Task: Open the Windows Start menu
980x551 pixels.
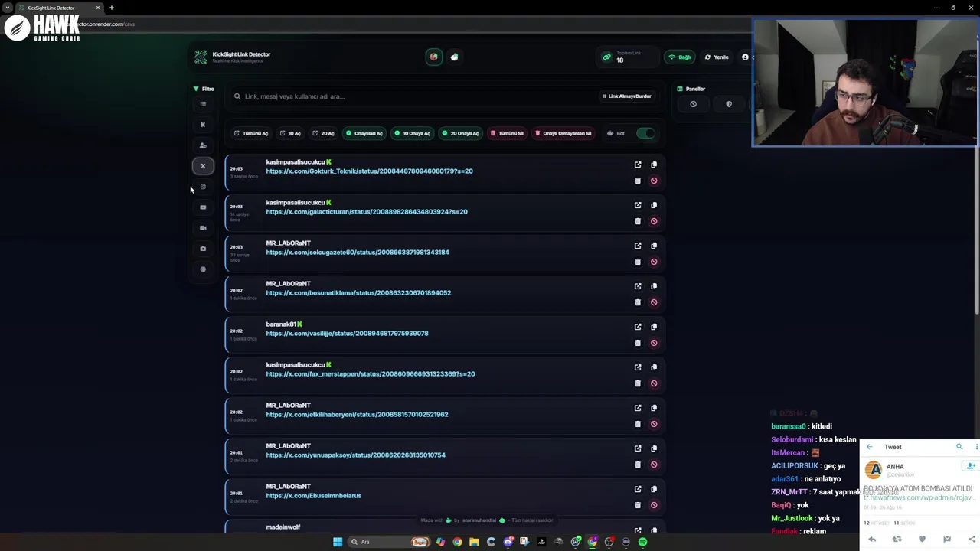Action: tap(338, 542)
